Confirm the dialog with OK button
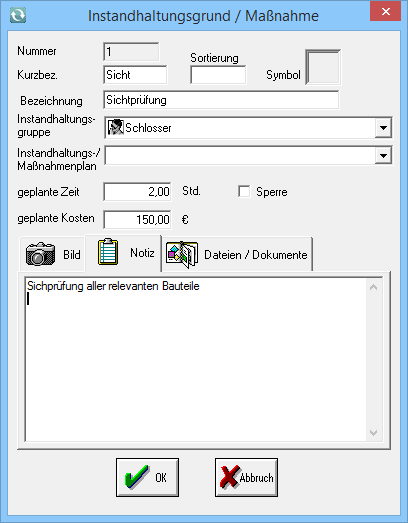408x523 pixels. [x=147, y=477]
